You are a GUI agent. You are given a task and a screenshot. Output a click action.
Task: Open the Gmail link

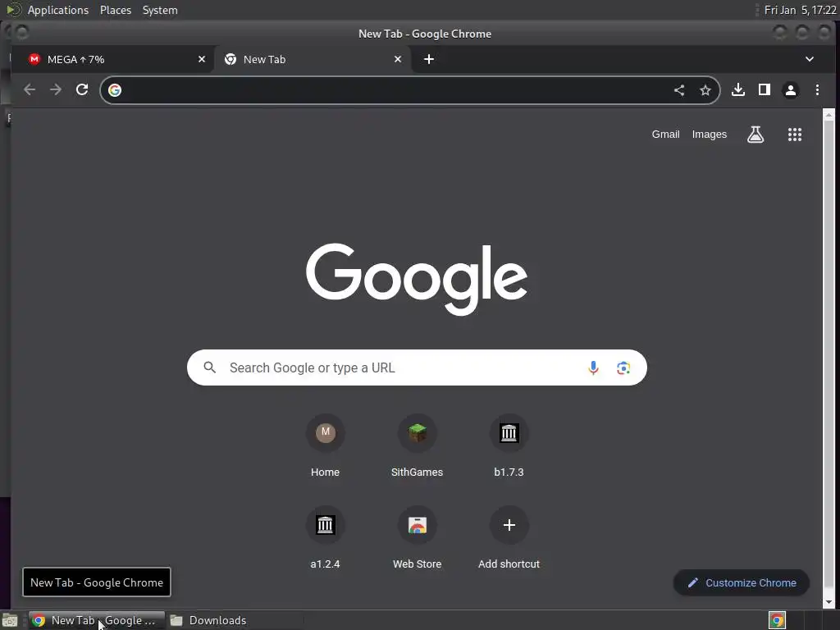665,135
